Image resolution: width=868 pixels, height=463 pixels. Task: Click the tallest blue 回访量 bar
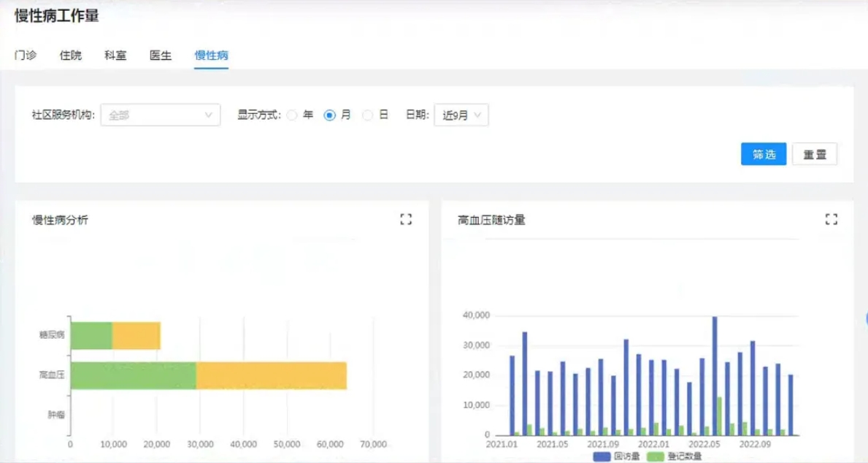(714, 376)
